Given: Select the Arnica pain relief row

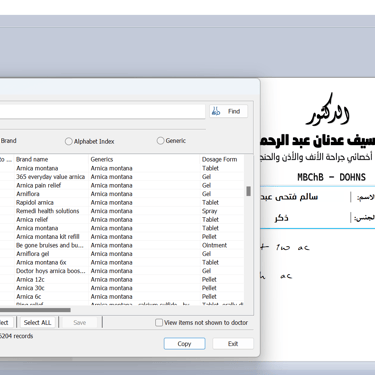Looking at the screenshot, I should 122,185.
